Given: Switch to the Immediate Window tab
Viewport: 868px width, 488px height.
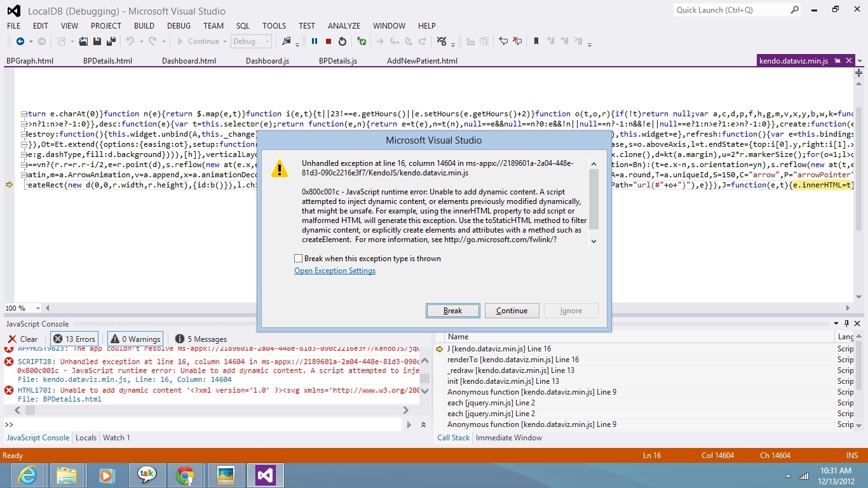Looking at the screenshot, I should point(509,438).
